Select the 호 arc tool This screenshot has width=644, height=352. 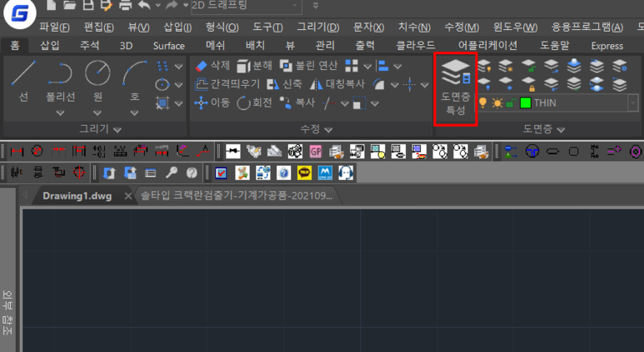tap(134, 82)
